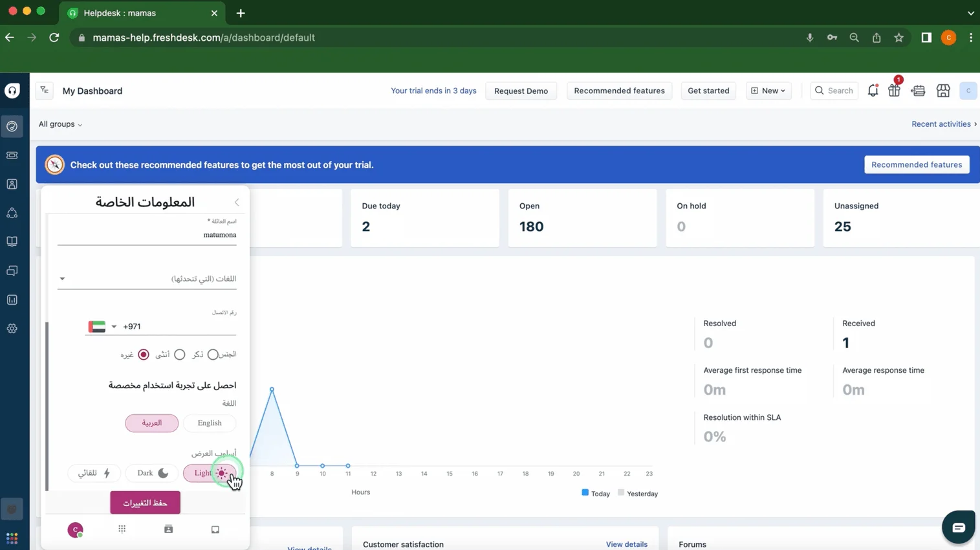Collapse the panel with the chevron arrow
980x550 pixels.
pos(237,203)
